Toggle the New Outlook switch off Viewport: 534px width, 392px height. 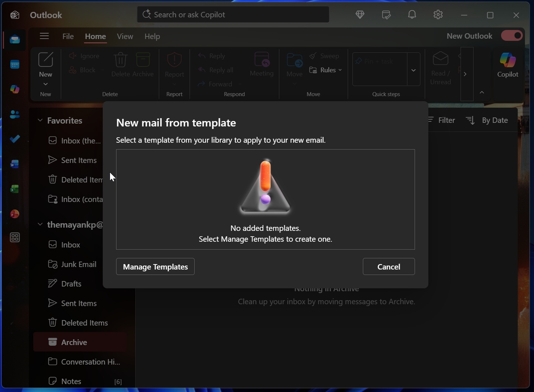pyautogui.click(x=512, y=36)
